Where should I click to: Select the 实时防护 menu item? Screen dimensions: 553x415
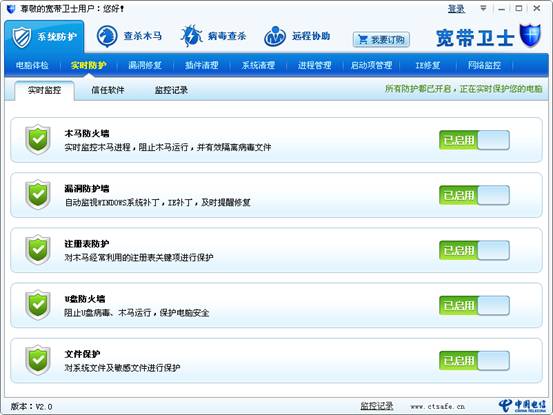[89, 65]
